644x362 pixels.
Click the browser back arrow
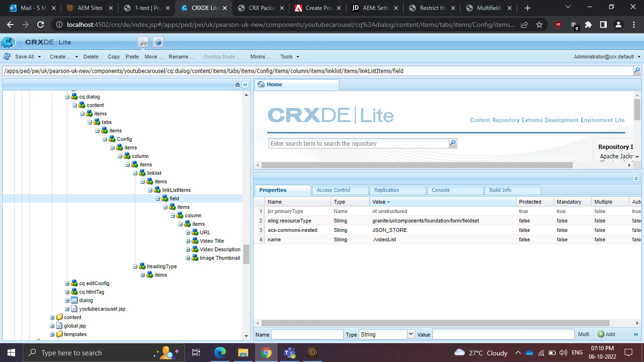[10, 25]
